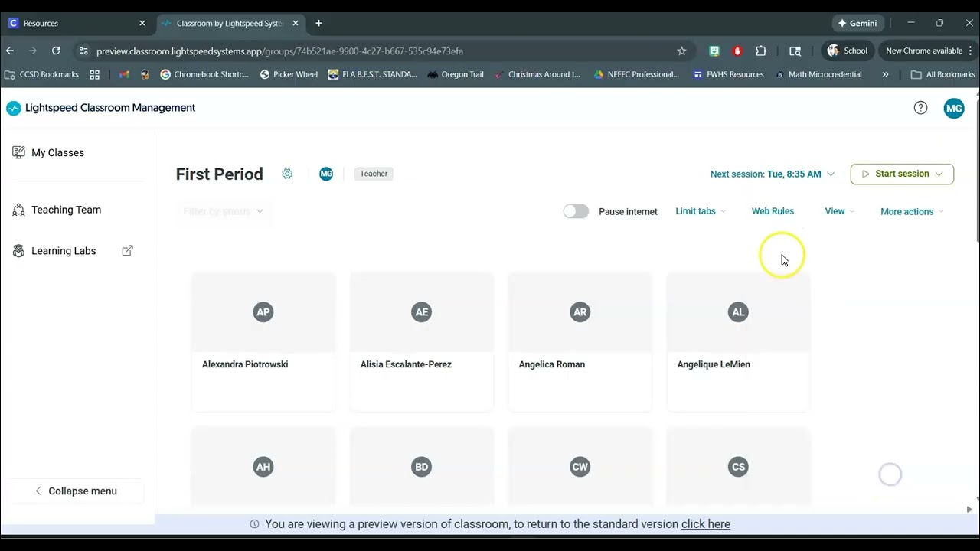Click the Learning Labs sidebar icon

coord(19,251)
